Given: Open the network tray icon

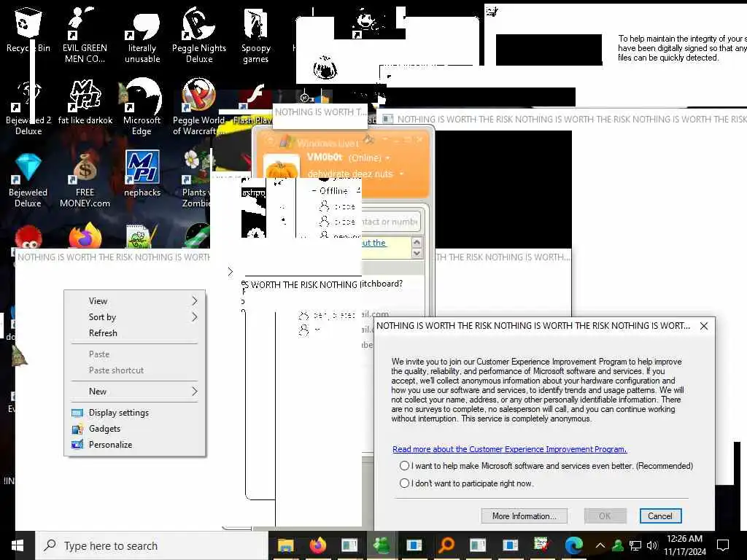Looking at the screenshot, I should tap(635, 545).
